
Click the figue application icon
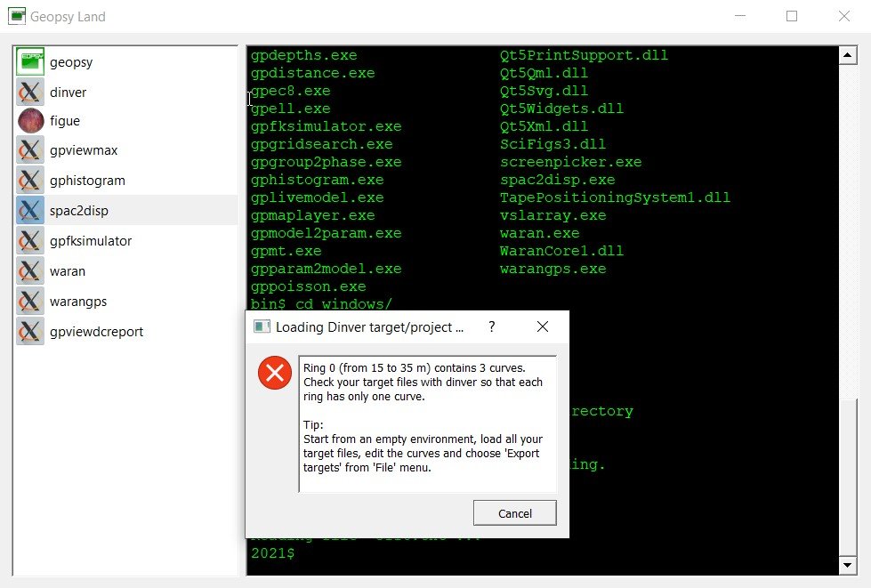tap(31, 121)
